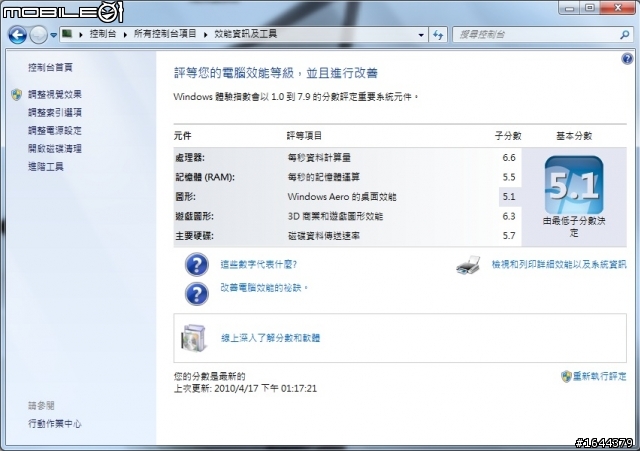This screenshot has height=451, width=640.
Task: Expand the arrow after 控制台 breadcrumb
Action: (x=125, y=35)
